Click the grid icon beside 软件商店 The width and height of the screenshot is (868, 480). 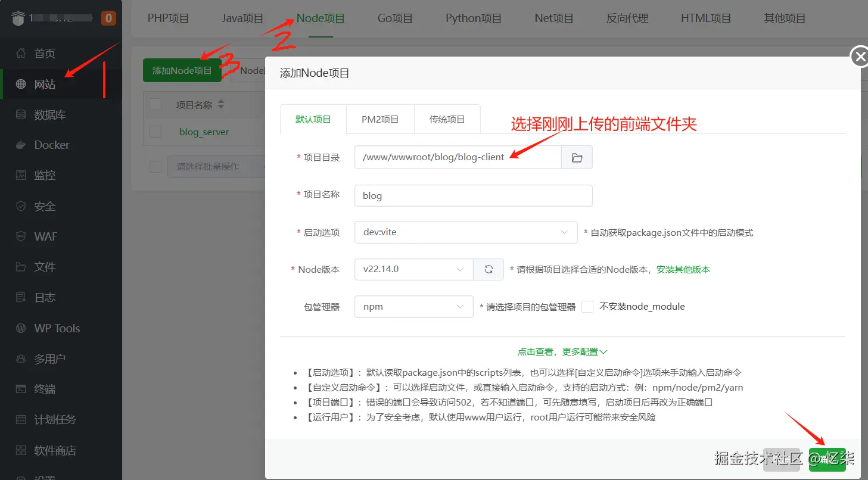click(21, 450)
